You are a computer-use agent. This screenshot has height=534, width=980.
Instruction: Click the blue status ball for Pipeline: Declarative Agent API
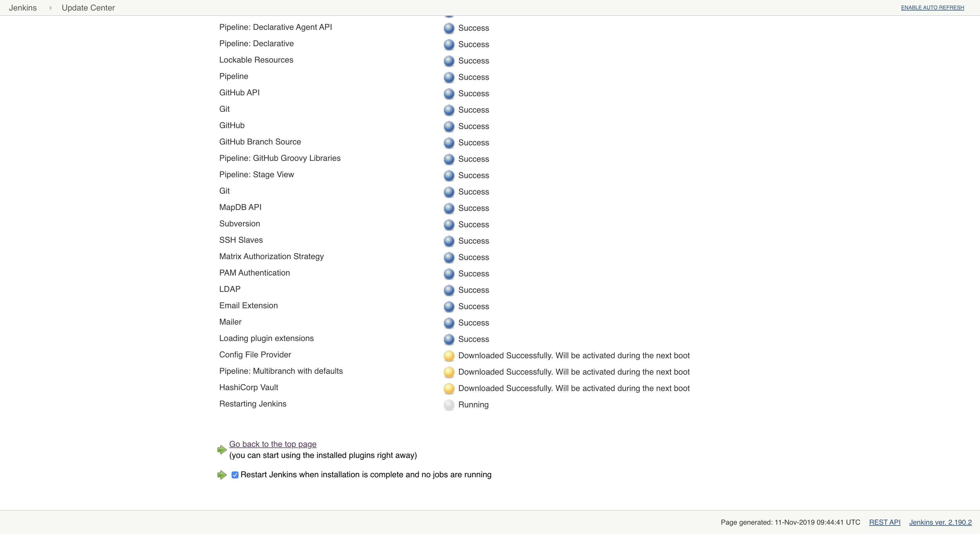tap(449, 28)
